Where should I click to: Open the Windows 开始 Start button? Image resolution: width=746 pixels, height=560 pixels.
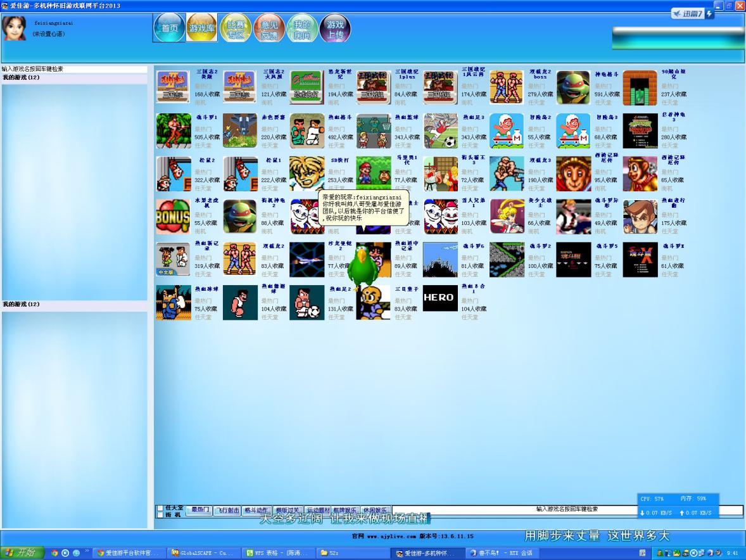[22, 552]
